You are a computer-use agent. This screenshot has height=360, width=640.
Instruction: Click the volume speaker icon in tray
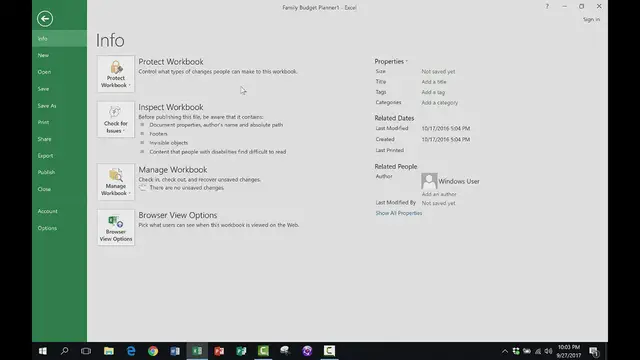click(x=549, y=351)
